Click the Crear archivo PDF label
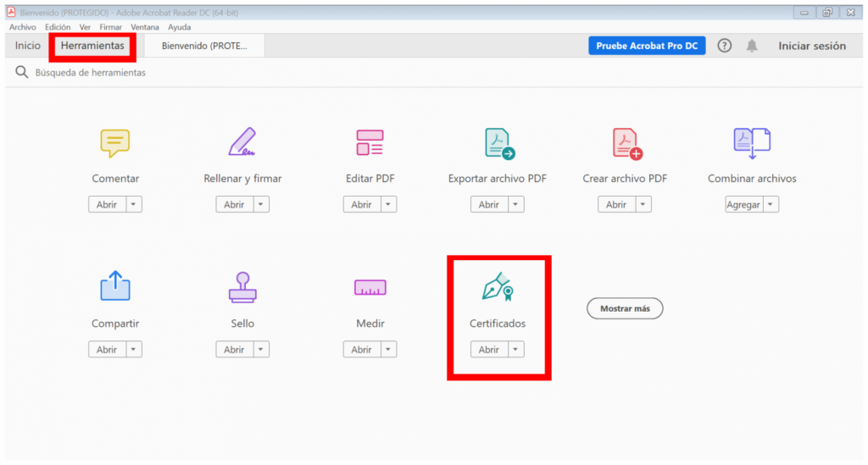This screenshot has width=868, height=465. (625, 179)
